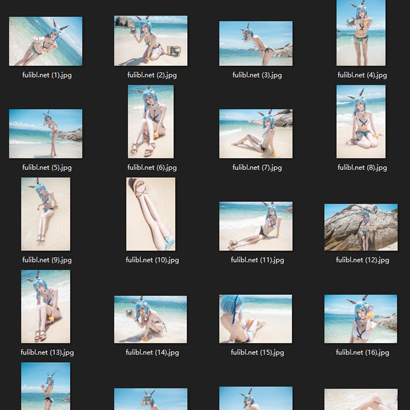
Task: Click thumbnail of fulibl.net (11).jpg
Action: [x=256, y=226]
